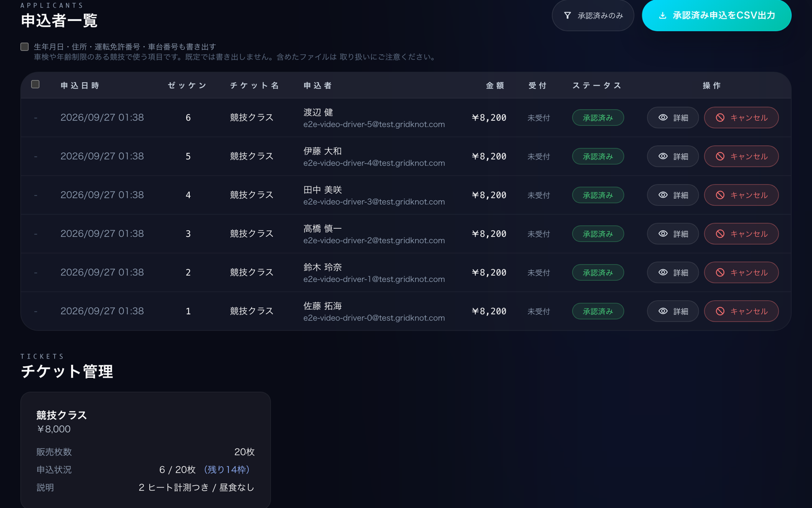Click the ゼッケン column header
812x508 pixels.
(187, 85)
